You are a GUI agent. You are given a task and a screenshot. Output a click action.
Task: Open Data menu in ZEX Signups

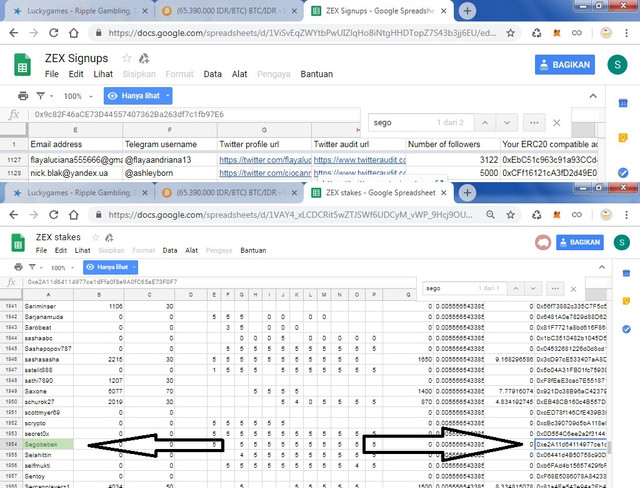click(212, 74)
